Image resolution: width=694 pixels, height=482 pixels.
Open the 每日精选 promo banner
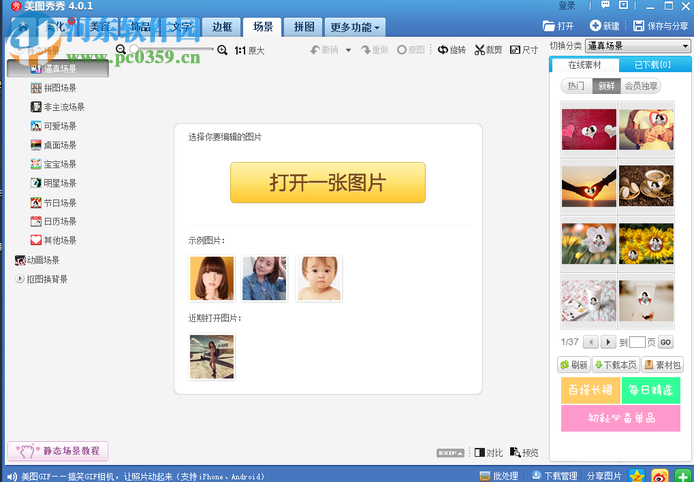point(651,390)
